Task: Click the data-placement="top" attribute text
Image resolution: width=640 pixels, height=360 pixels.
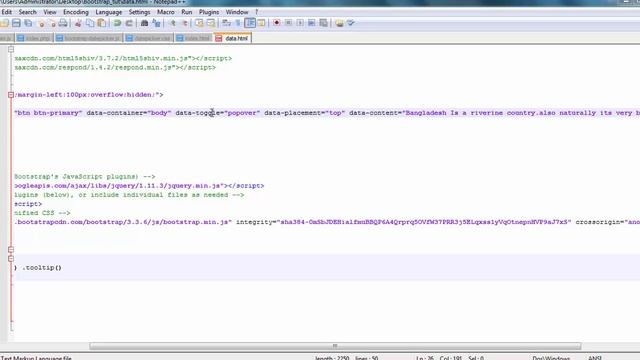Action: [x=304, y=113]
